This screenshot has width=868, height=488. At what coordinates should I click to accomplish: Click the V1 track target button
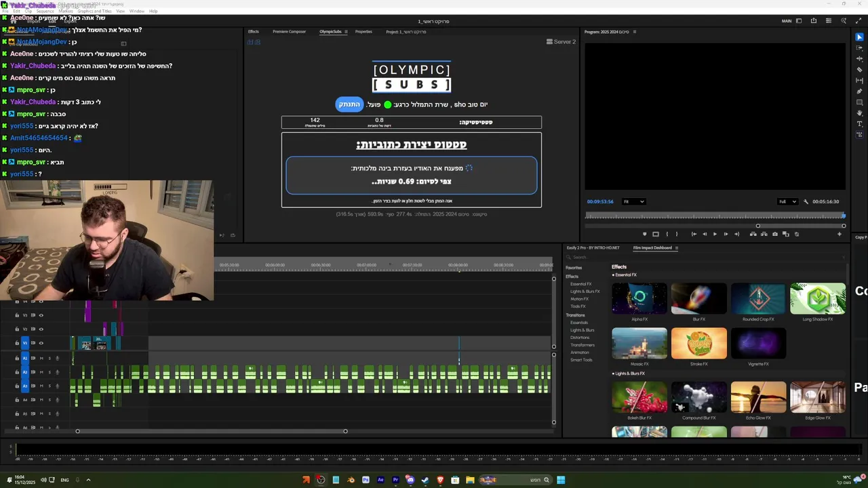point(25,343)
